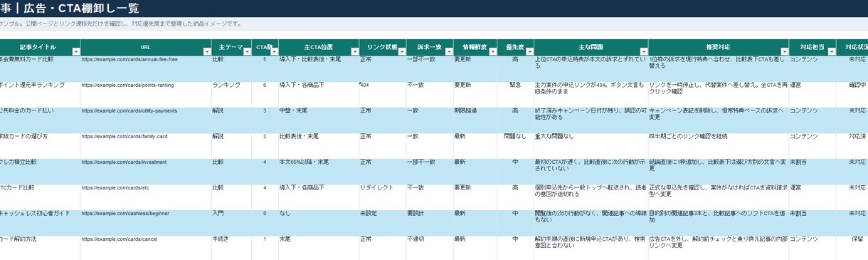Select the CTA count 0 cell
Image resolution: width=868 pixels, height=260 pixels.
tap(265, 223)
